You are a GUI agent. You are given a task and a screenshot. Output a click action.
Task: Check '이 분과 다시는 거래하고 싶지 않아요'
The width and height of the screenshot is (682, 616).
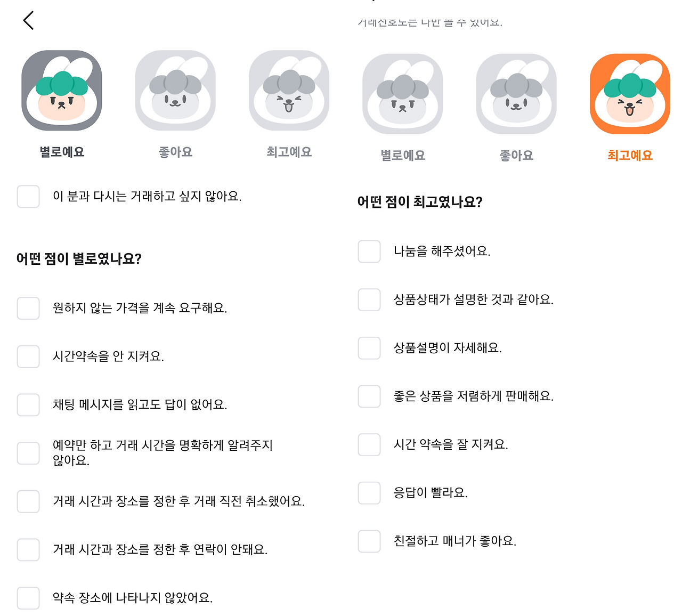28,197
